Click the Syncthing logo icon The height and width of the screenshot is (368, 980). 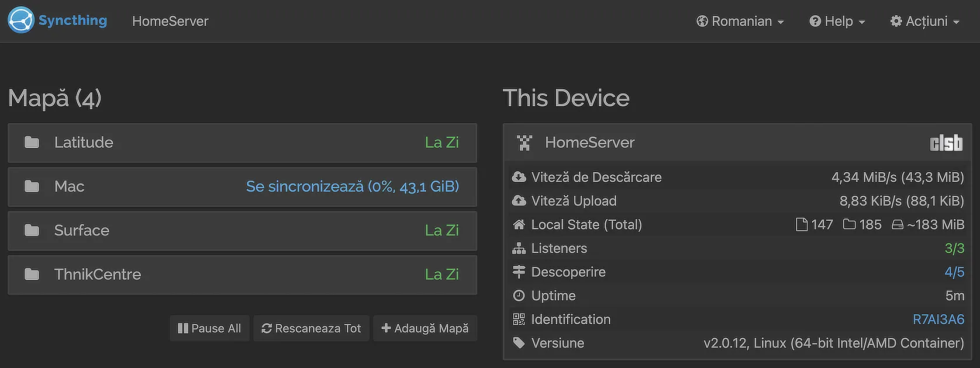click(x=21, y=20)
